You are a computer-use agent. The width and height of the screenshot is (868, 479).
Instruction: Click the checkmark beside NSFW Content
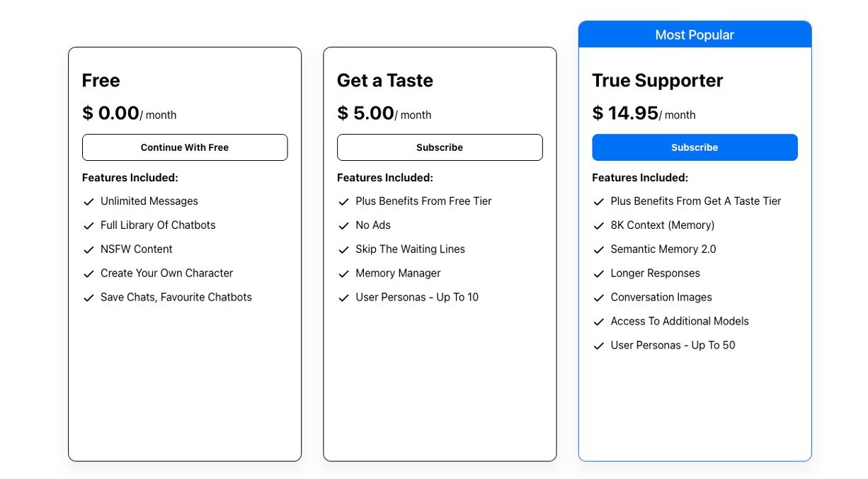pos(88,250)
